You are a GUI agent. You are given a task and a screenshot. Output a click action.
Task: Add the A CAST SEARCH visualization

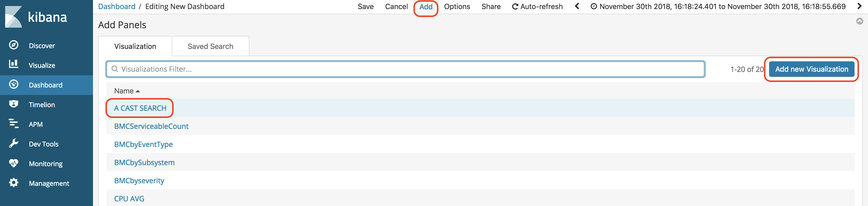pos(140,108)
